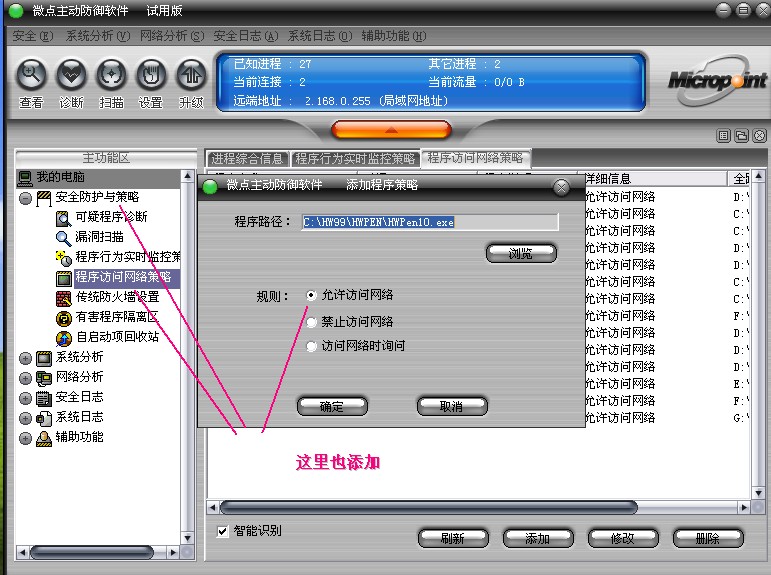
Task: Open the 安全(E) menu
Action: [x=32, y=36]
